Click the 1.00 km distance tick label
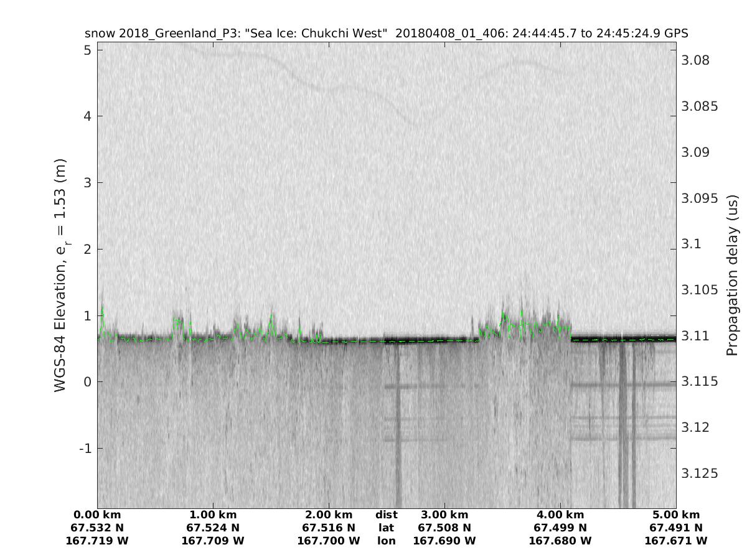747x560 pixels. click(x=213, y=515)
